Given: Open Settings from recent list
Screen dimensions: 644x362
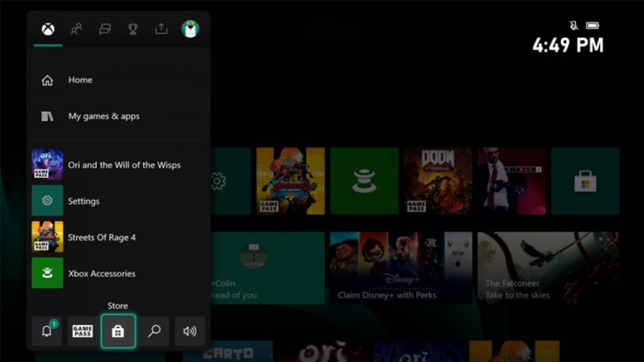Looking at the screenshot, I should pos(84,201).
